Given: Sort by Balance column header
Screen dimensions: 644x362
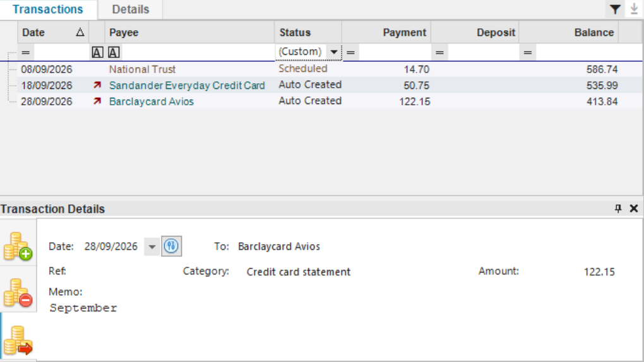Looking at the screenshot, I should 569,32.
